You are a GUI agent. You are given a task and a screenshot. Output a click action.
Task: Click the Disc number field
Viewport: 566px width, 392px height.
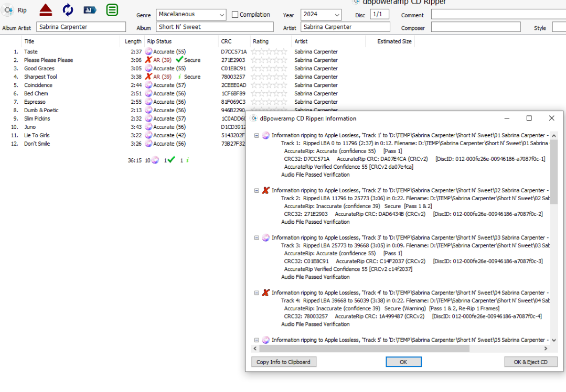coord(380,15)
